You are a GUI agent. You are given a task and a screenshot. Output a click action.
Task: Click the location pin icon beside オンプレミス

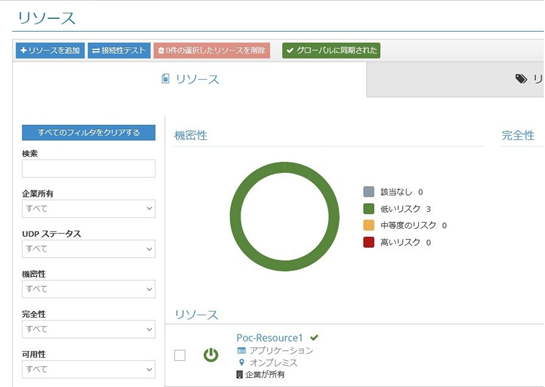pos(242,362)
